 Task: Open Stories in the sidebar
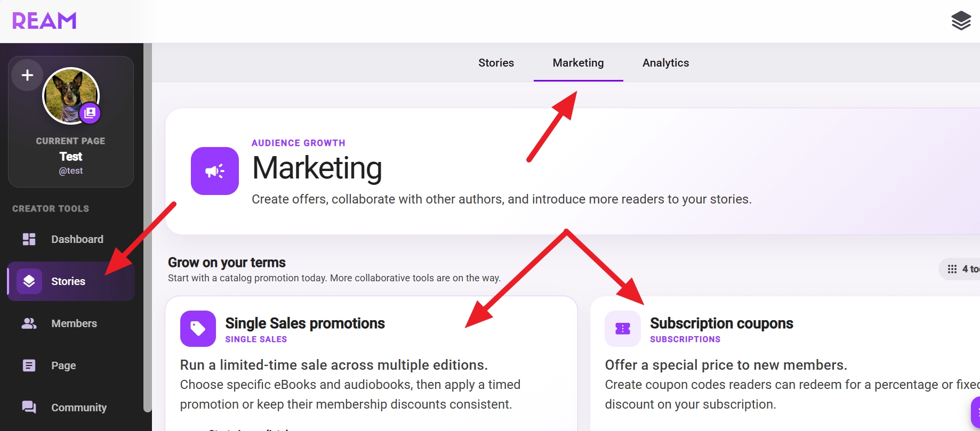tap(71, 281)
